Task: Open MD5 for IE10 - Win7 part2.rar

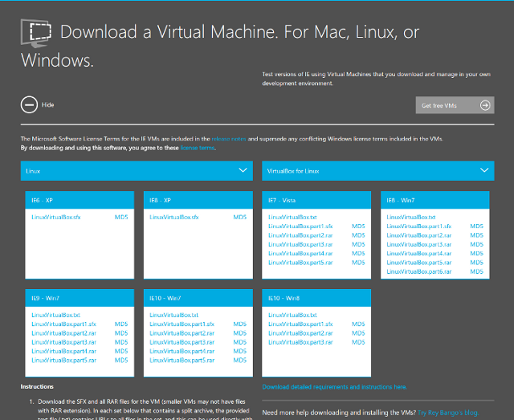Action: 239,333
